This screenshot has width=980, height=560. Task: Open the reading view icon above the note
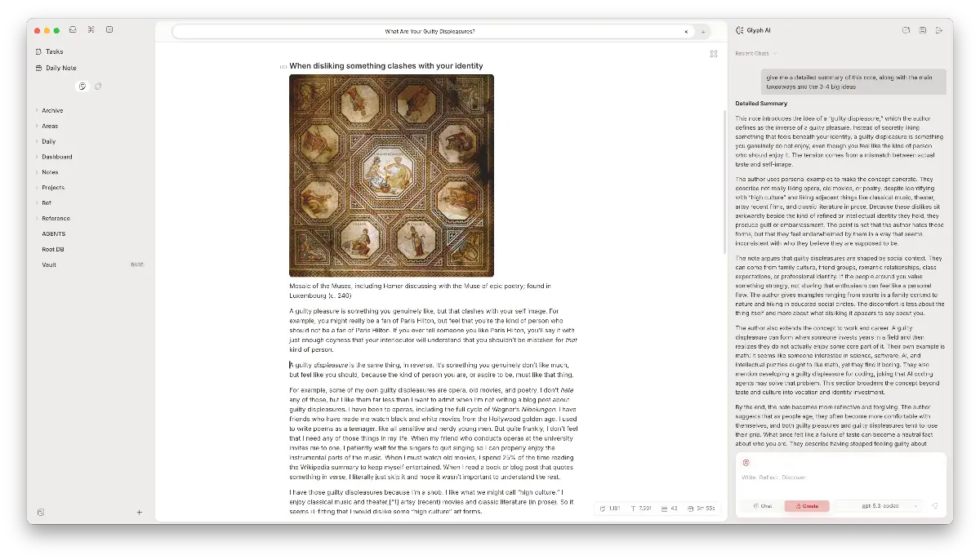click(714, 53)
